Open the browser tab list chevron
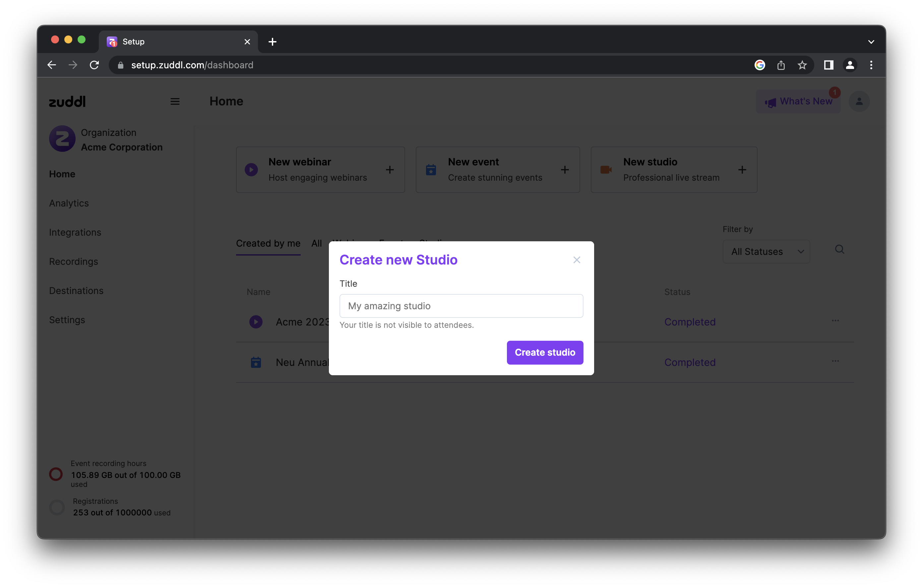The image size is (923, 588). [x=871, y=42]
